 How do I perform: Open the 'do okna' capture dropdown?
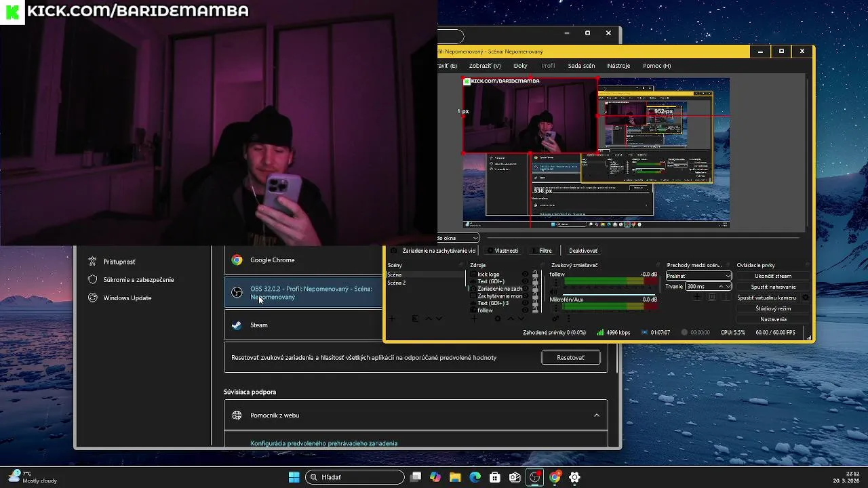point(458,238)
